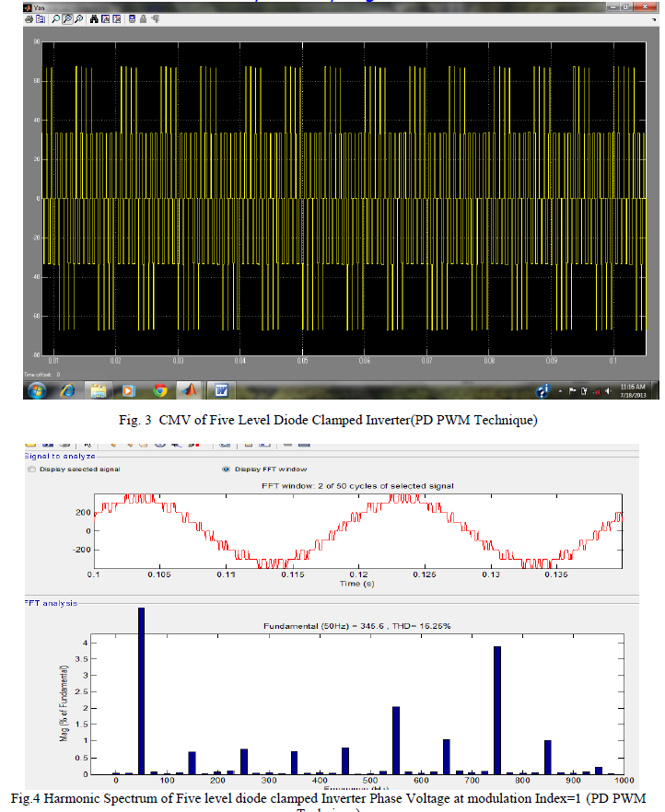Launch Google Chrome from the taskbar
Screen dimensions: 665x812
tap(159, 390)
